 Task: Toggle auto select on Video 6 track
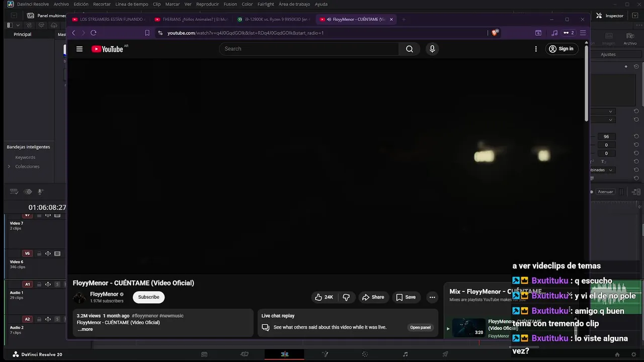pos(48,254)
